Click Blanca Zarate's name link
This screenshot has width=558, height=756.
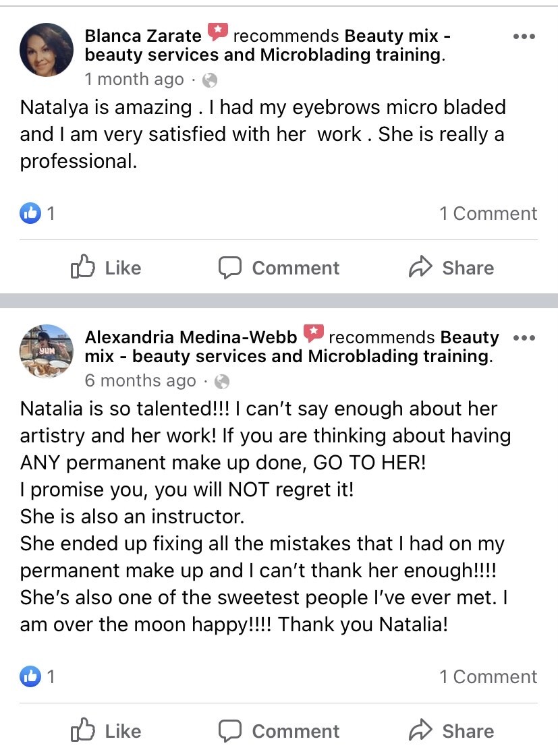coord(143,36)
